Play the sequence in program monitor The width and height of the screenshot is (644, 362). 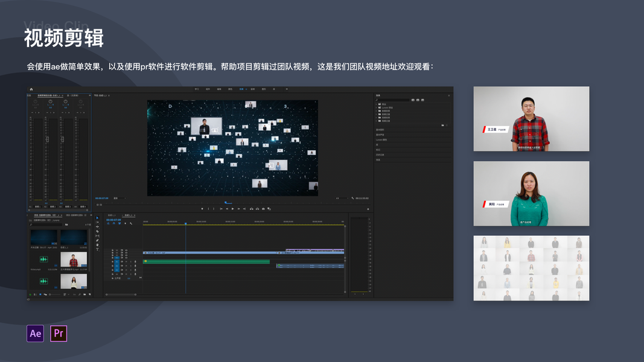pyautogui.click(x=232, y=209)
